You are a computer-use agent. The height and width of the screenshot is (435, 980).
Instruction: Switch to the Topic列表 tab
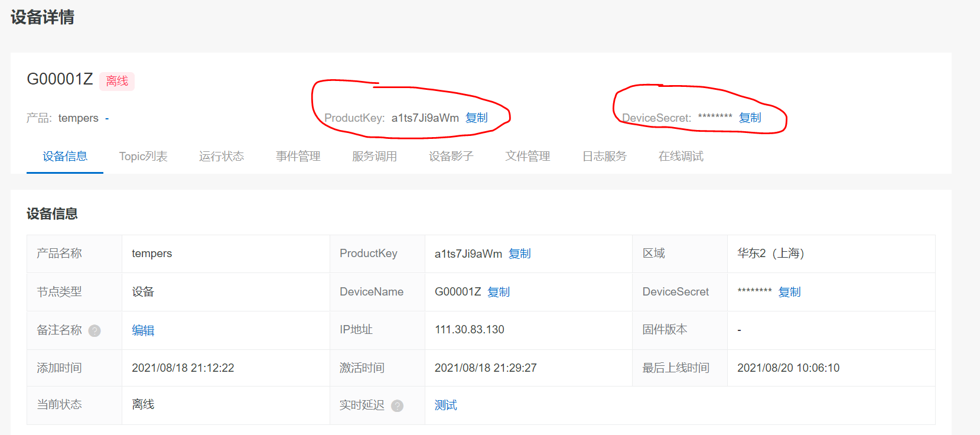pyautogui.click(x=143, y=156)
